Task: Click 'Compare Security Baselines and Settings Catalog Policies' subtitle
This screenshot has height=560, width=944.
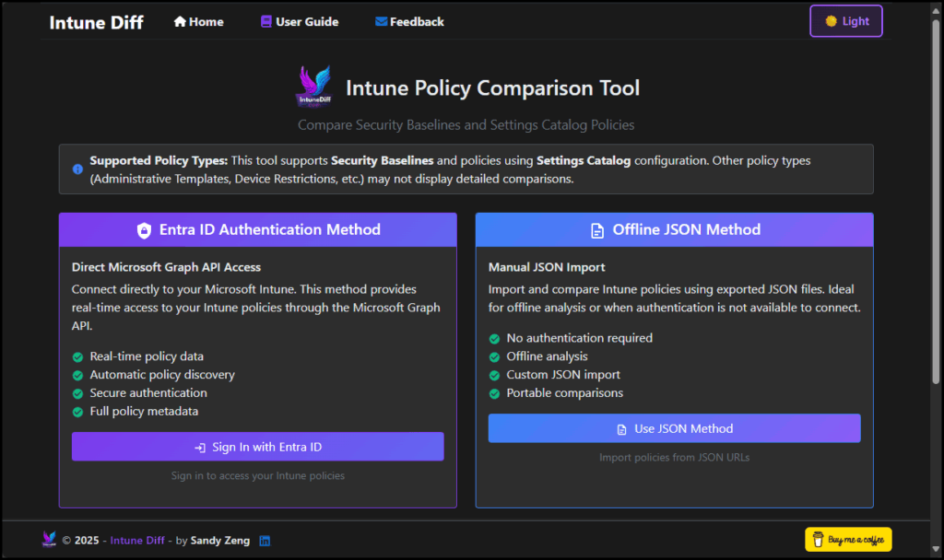Action: pyautogui.click(x=466, y=124)
